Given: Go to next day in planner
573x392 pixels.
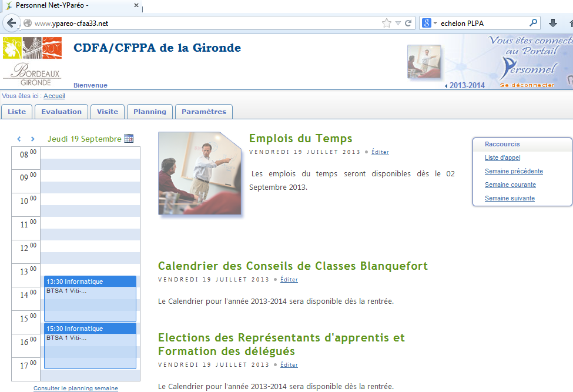Looking at the screenshot, I should (x=33, y=139).
